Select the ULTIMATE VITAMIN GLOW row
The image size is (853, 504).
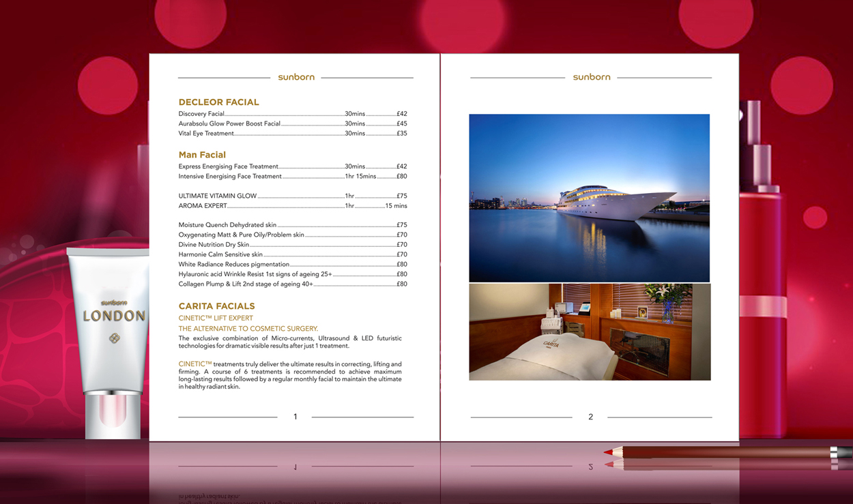pyautogui.click(x=293, y=196)
